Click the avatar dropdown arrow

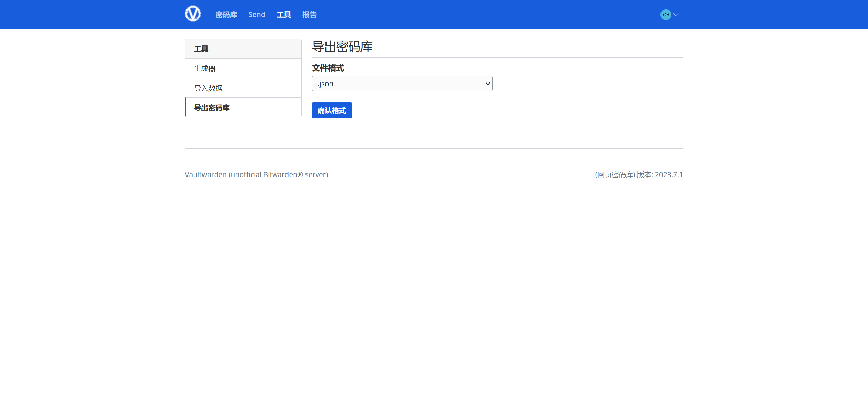[677, 14]
